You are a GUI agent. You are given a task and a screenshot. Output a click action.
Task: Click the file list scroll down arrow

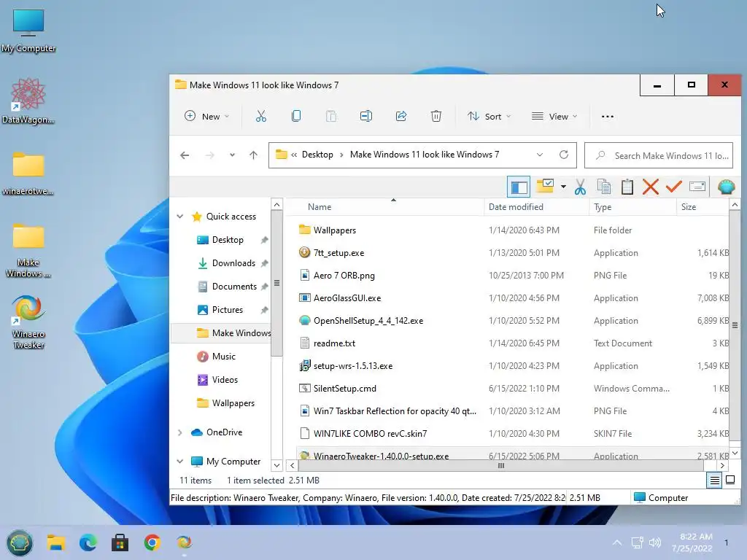tap(735, 454)
